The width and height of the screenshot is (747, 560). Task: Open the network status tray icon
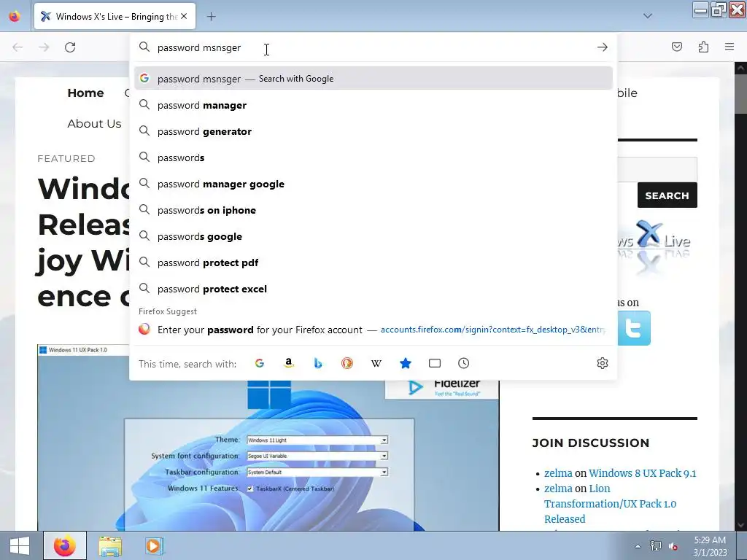pos(656,546)
